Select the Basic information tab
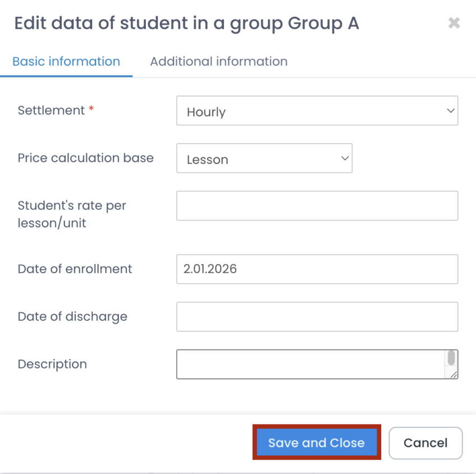This screenshot has width=476, height=474. point(66,62)
